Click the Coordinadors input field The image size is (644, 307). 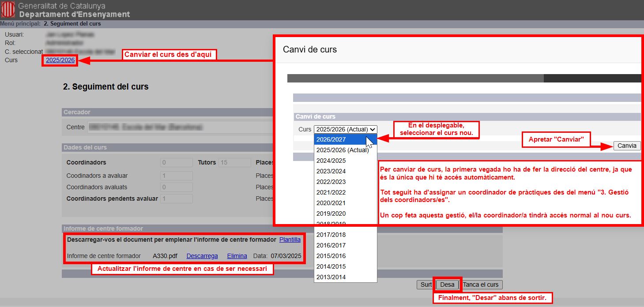tap(176, 162)
